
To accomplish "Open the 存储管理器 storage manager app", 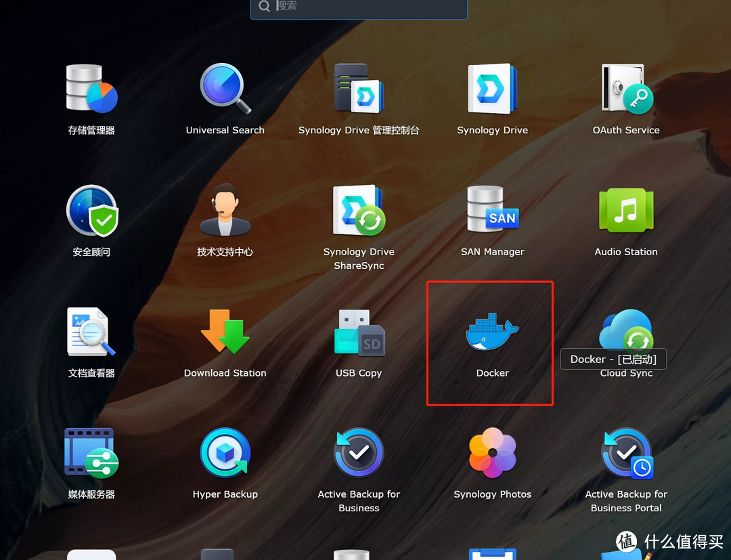I will coord(91,89).
